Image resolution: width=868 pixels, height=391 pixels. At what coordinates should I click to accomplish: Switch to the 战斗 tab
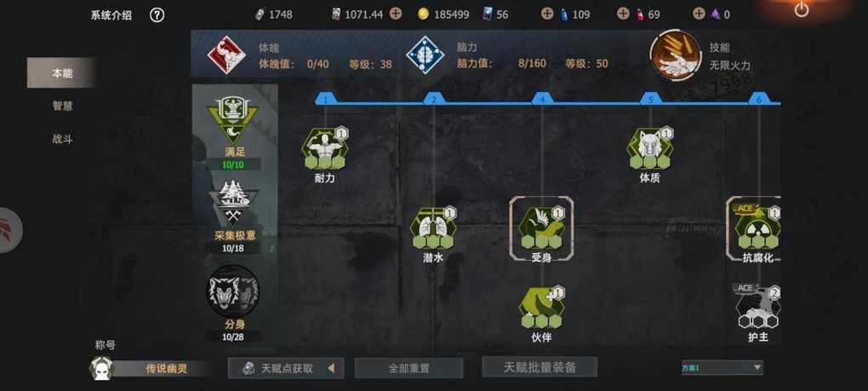pyautogui.click(x=62, y=139)
